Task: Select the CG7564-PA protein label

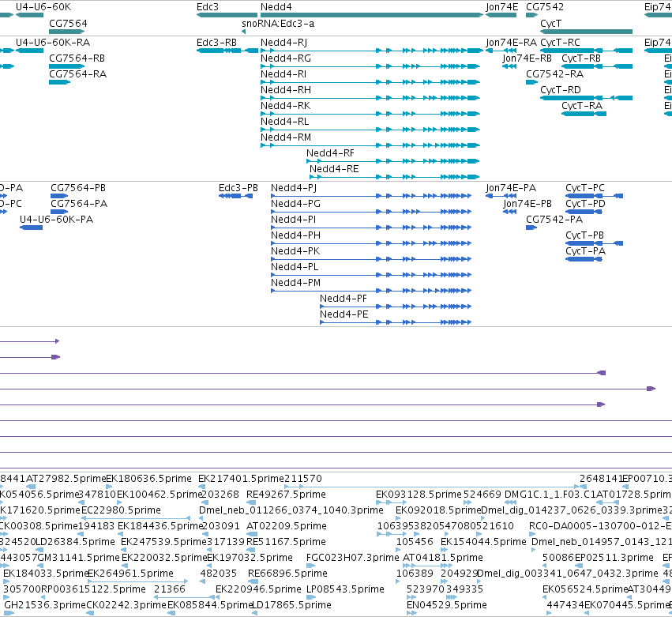Action: [x=79, y=204]
